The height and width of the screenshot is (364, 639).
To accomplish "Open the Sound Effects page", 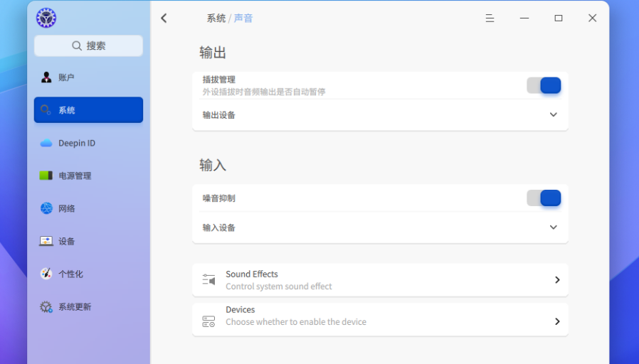I will pyautogui.click(x=380, y=279).
